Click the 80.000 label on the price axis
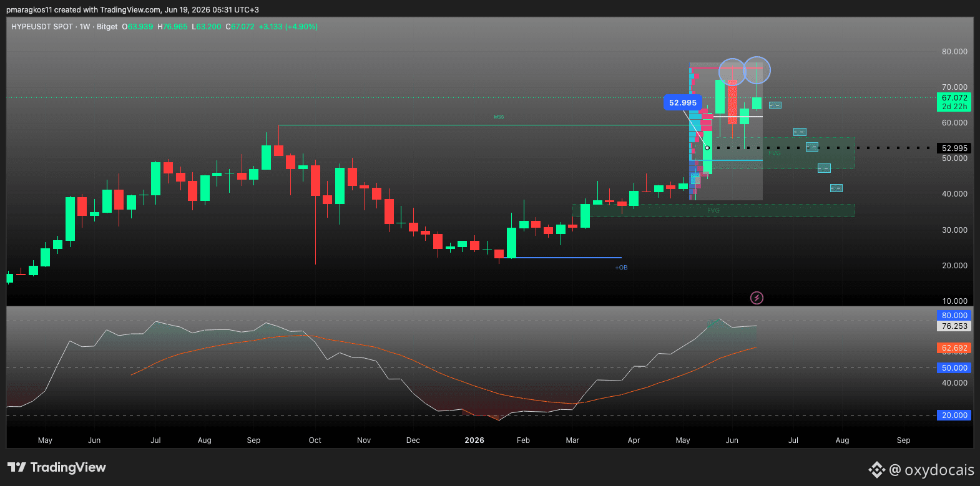Viewport: 980px width, 486px height. click(x=954, y=52)
